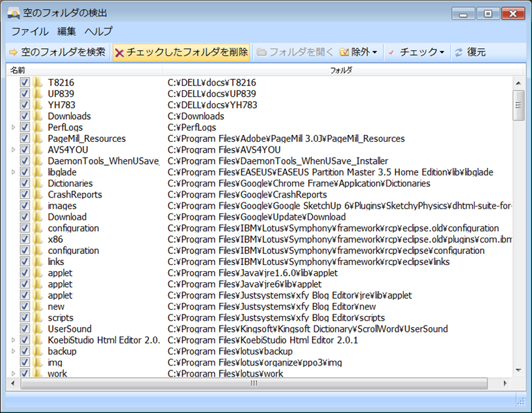Expand the AVS4YOU tree node
532x413 pixels.
[x=13, y=150]
